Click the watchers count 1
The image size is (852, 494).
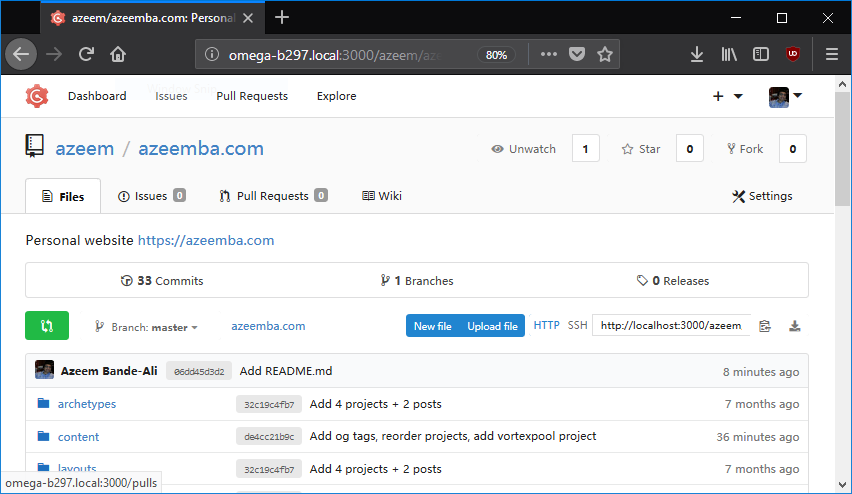click(585, 148)
